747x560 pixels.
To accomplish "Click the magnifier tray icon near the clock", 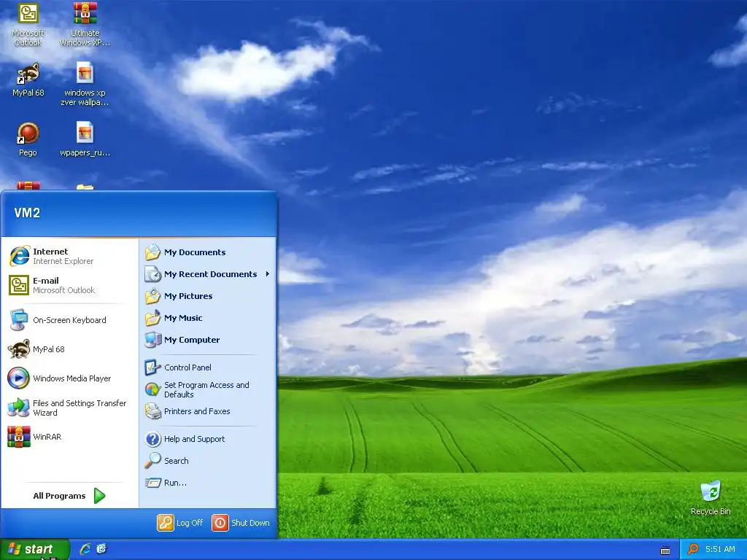I will (693, 549).
